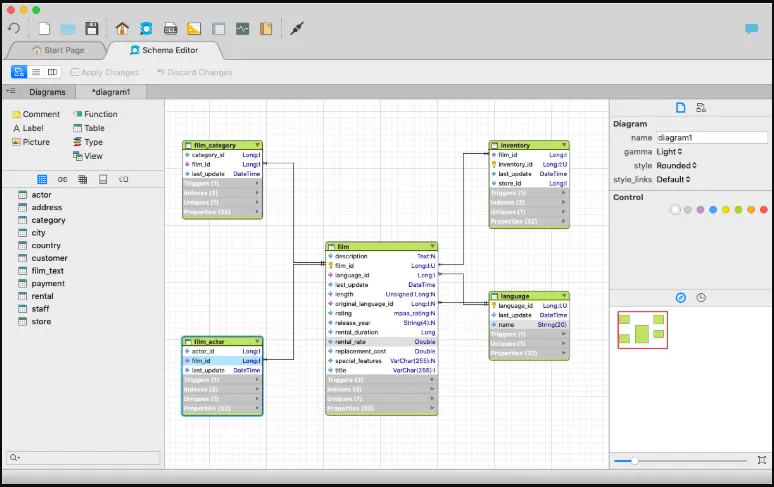Open the book documentation toolbar icon
The image size is (774, 487).
coord(266,29)
